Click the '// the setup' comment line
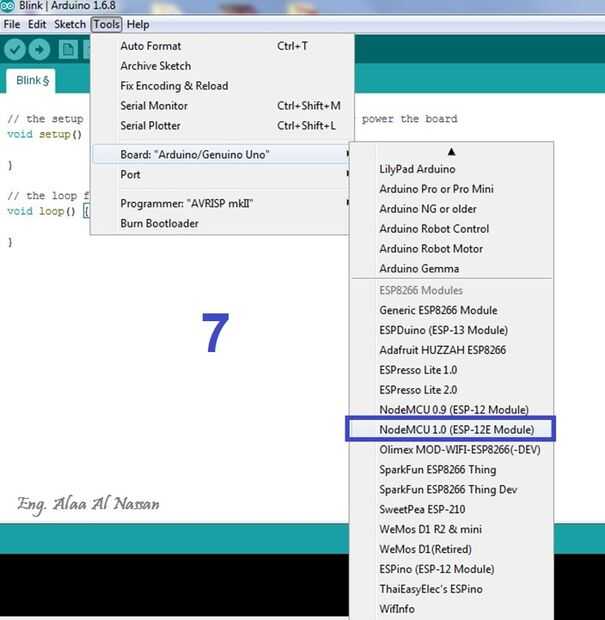 tap(45, 119)
